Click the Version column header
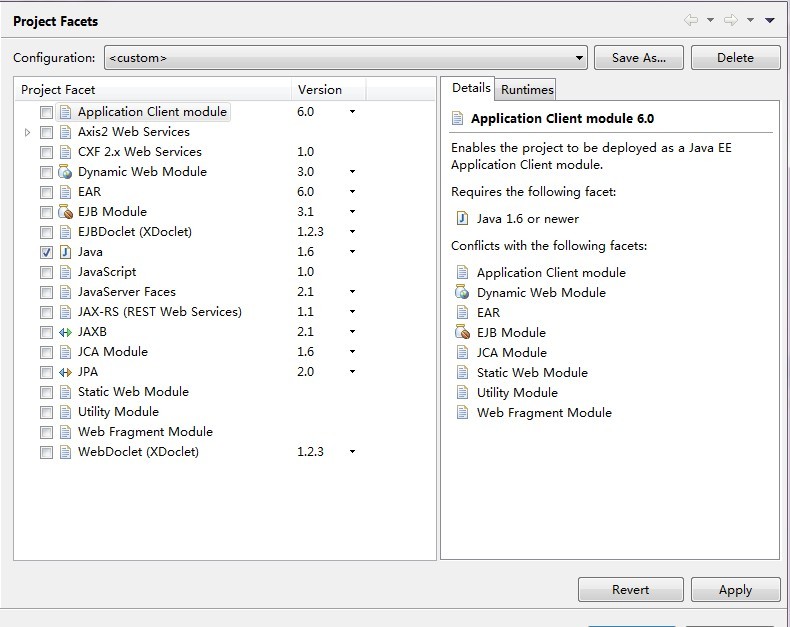The height and width of the screenshot is (627, 790). pos(320,90)
